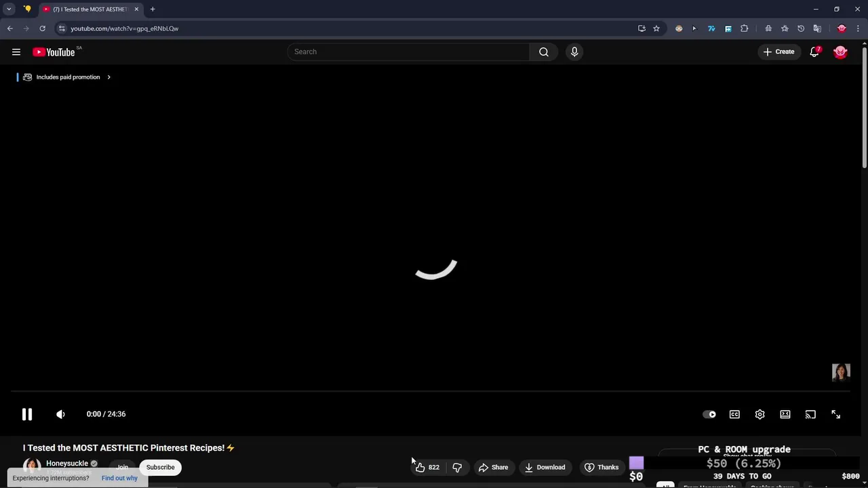Open a new browser tab
This screenshot has height=488, width=868.
(153, 9)
